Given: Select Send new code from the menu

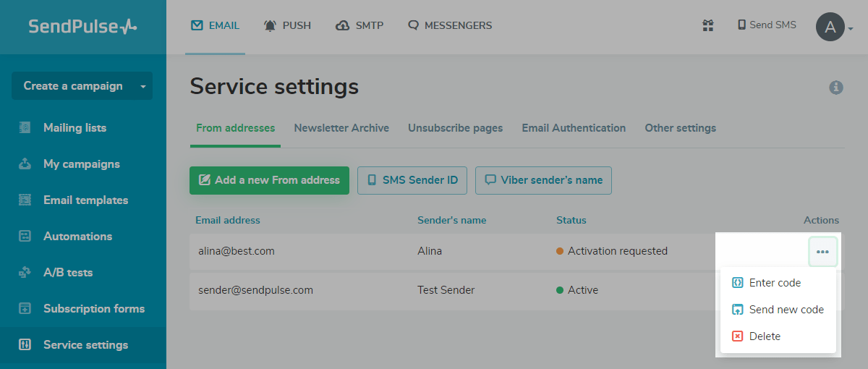Looking at the screenshot, I should click(786, 310).
